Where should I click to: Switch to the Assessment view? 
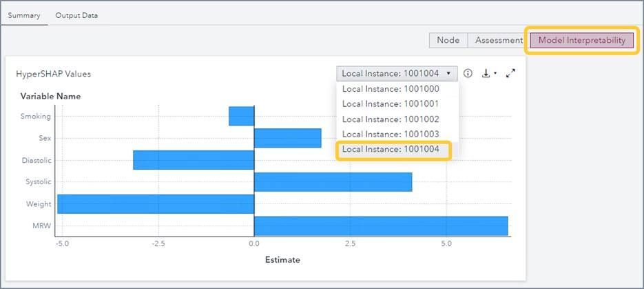[x=499, y=40]
